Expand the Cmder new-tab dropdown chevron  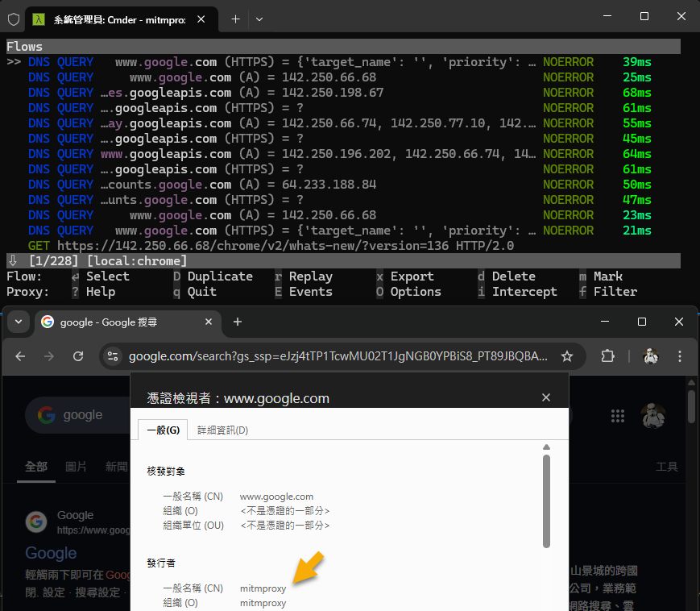click(x=259, y=19)
